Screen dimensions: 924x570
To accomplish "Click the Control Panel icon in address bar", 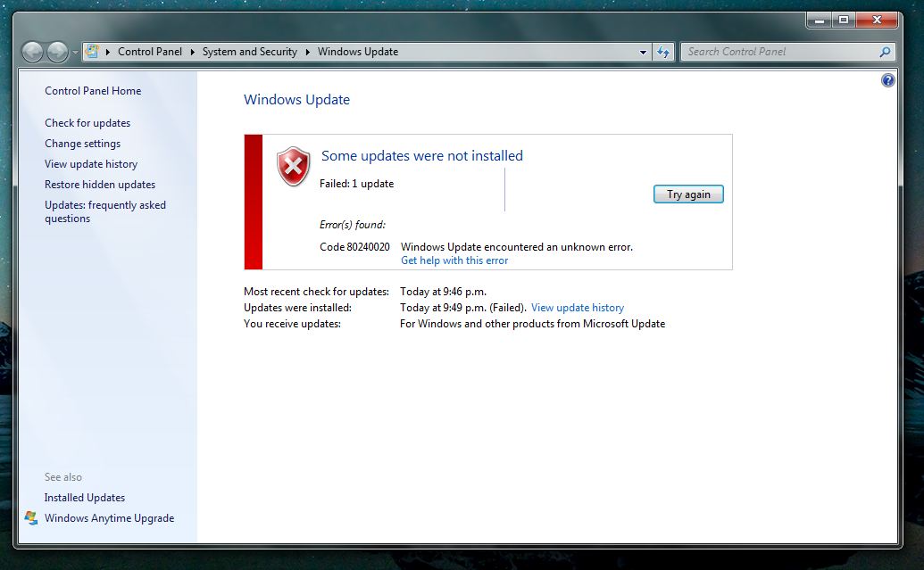I will (x=92, y=51).
